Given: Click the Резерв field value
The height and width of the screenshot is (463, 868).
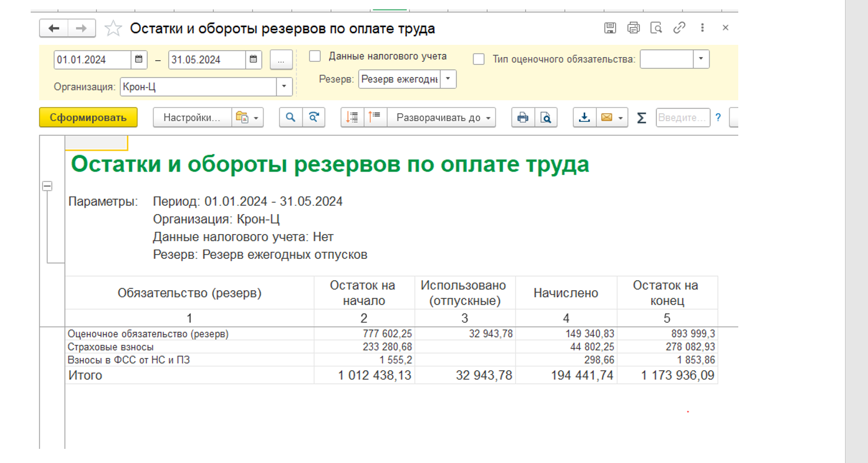Looking at the screenshot, I should pos(399,79).
